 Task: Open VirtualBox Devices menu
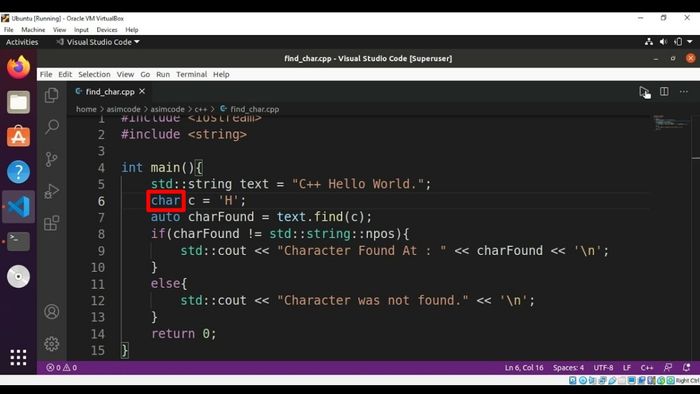pyautogui.click(x=107, y=30)
